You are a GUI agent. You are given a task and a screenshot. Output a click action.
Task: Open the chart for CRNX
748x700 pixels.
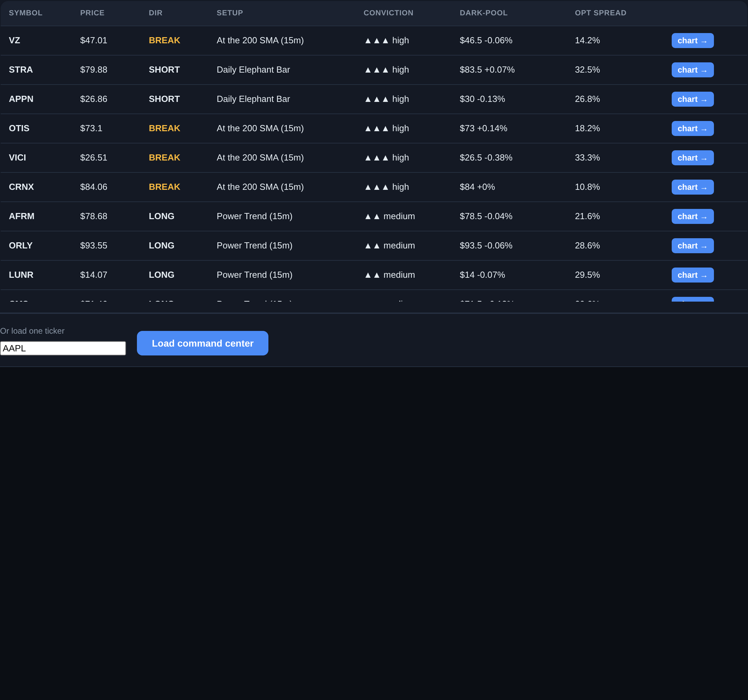pos(692,187)
